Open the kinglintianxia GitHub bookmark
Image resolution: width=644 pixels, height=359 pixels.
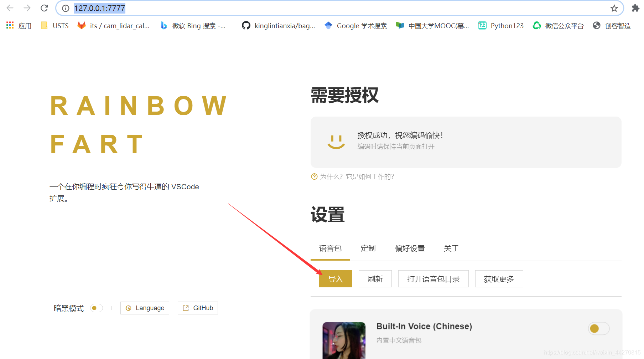(279, 25)
